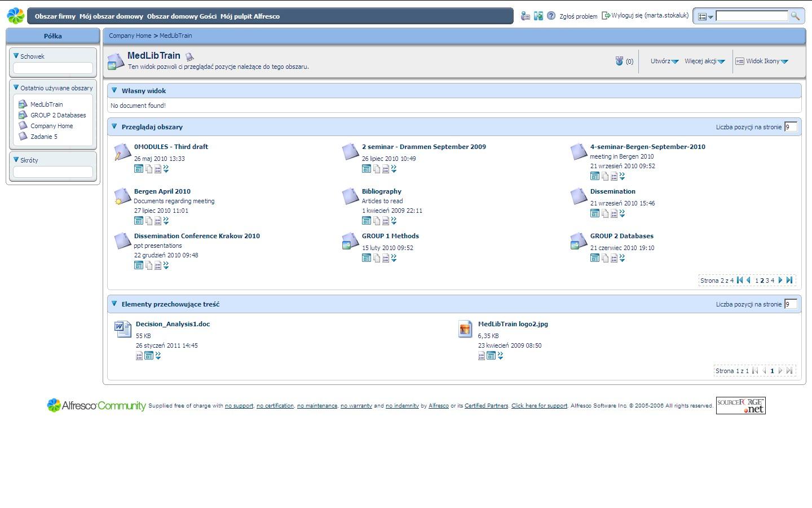
Task: Click copy icon under Bibliography
Action: click(x=377, y=221)
